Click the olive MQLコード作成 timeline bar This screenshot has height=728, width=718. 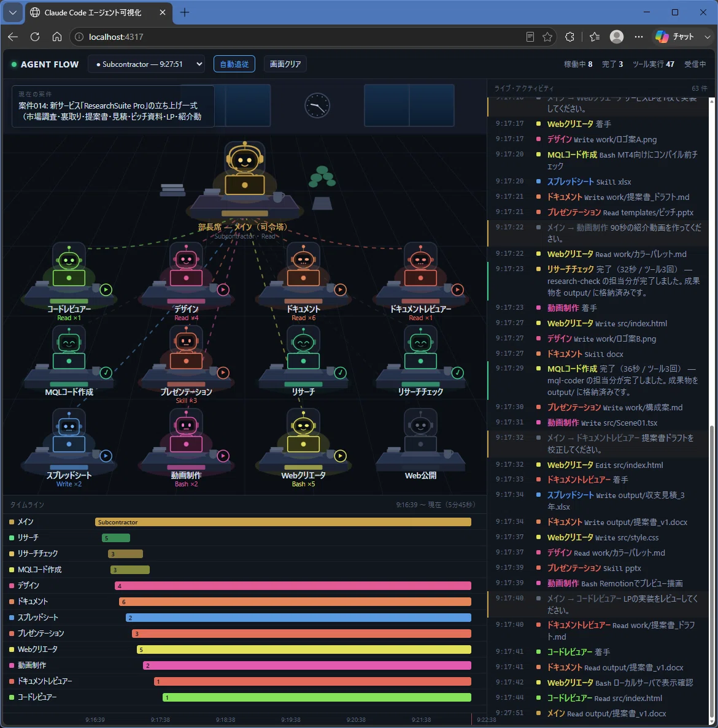[x=129, y=570]
